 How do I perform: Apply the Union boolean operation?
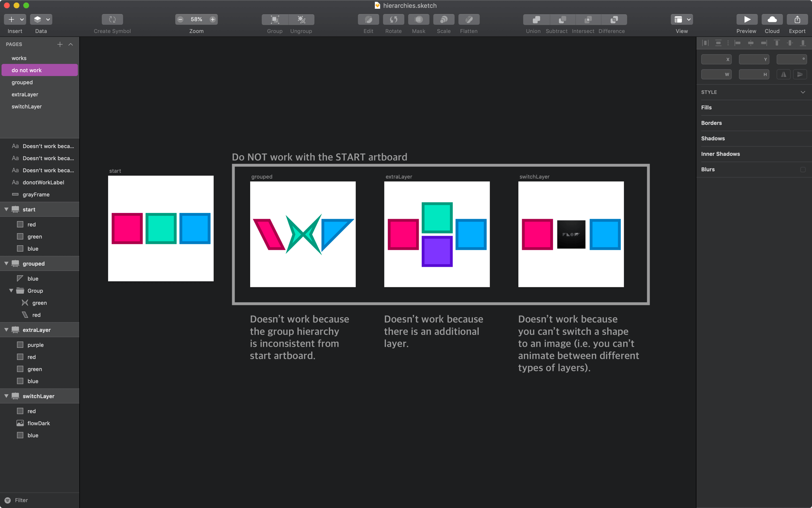point(533,19)
